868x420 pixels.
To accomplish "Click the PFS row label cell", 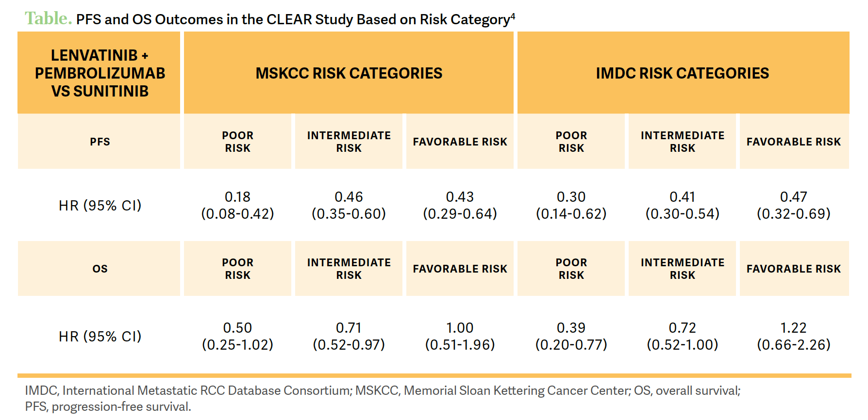I will click(99, 142).
